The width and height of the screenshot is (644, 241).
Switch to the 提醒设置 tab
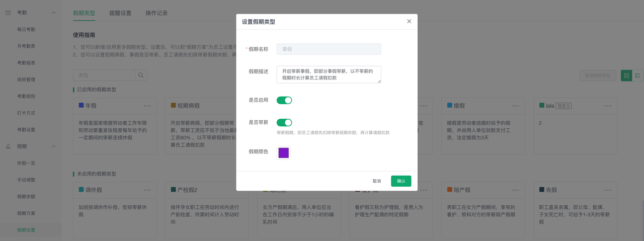point(120,13)
